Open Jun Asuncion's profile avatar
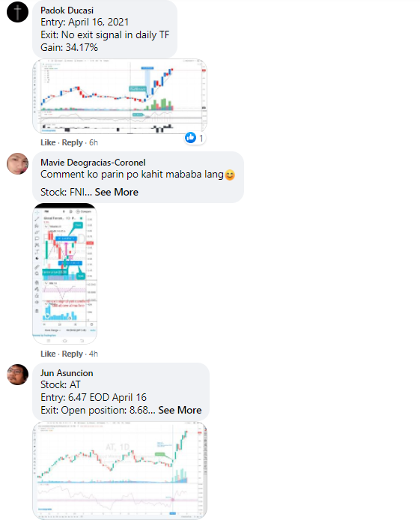This screenshot has height=523, width=420. [x=18, y=375]
